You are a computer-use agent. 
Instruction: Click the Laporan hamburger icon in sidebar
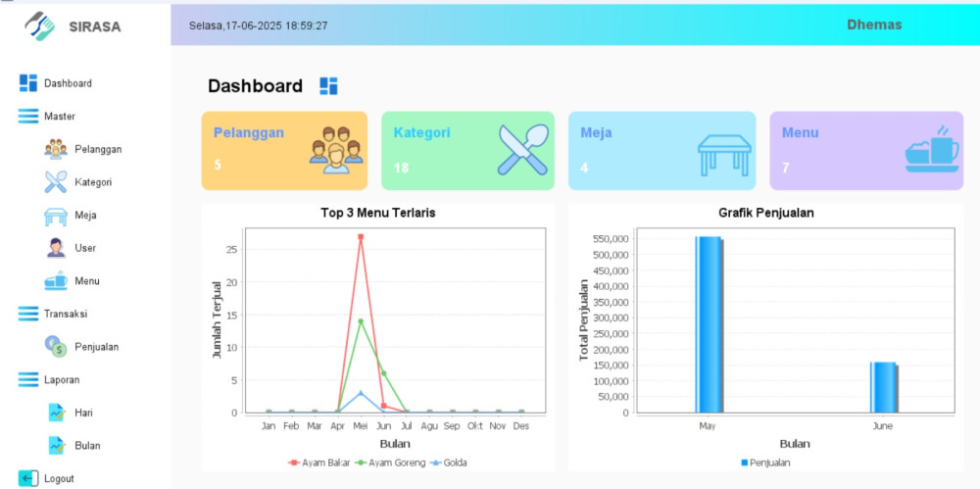[28, 379]
